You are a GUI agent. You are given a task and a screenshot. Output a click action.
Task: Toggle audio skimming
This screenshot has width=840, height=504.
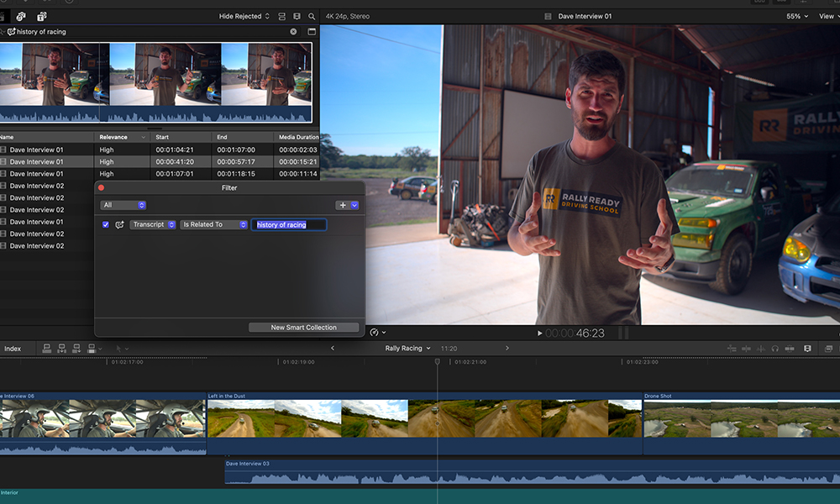pyautogui.click(x=761, y=349)
